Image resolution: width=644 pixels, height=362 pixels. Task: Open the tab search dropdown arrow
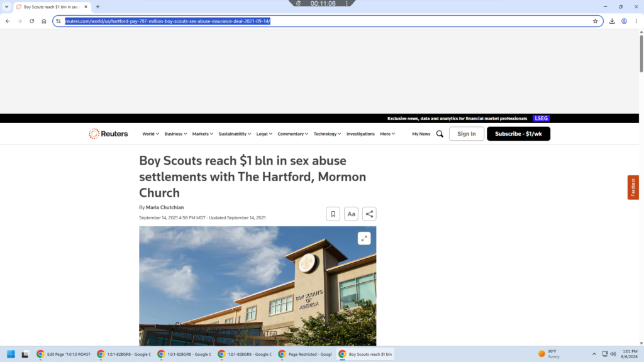(6, 6)
